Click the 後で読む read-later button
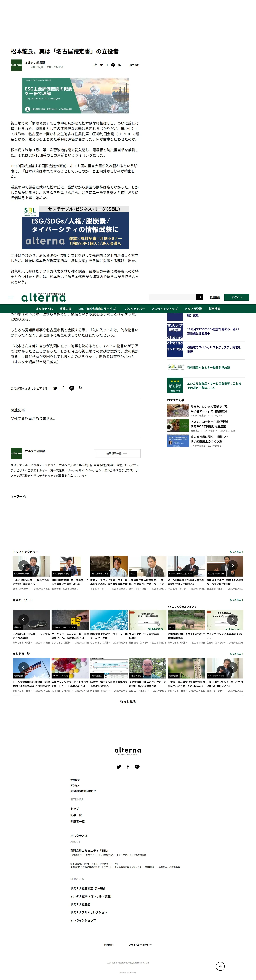 pos(134,65)
